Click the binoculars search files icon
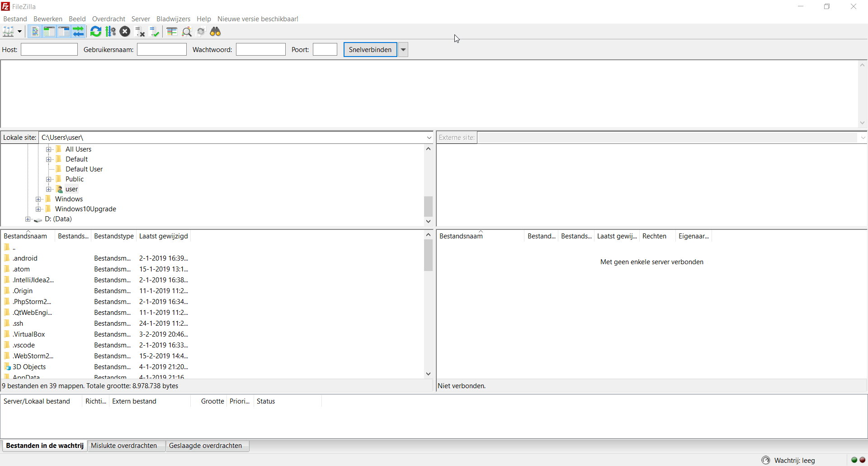The image size is (868, 466). 216,32
